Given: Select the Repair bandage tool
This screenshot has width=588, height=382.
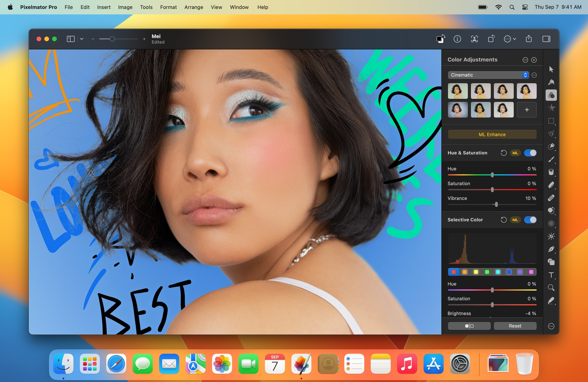Looking at the screenshot, I should pyautogui.click(x=551, y=198).
